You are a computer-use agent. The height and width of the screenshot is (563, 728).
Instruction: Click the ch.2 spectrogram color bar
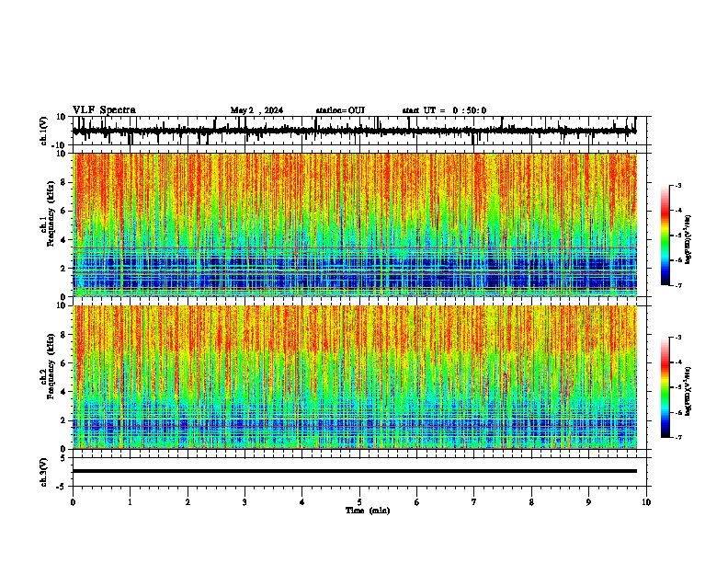point(665,387)
